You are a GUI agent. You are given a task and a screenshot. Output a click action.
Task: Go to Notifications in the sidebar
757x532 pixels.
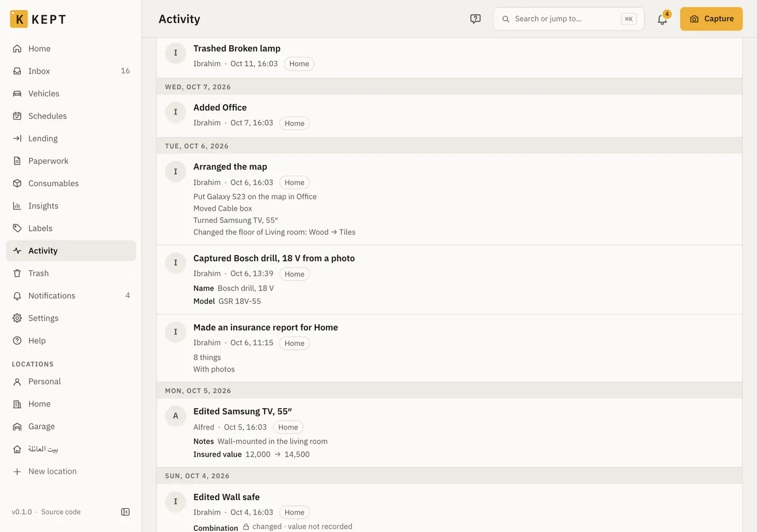click(x=71, y=296)
